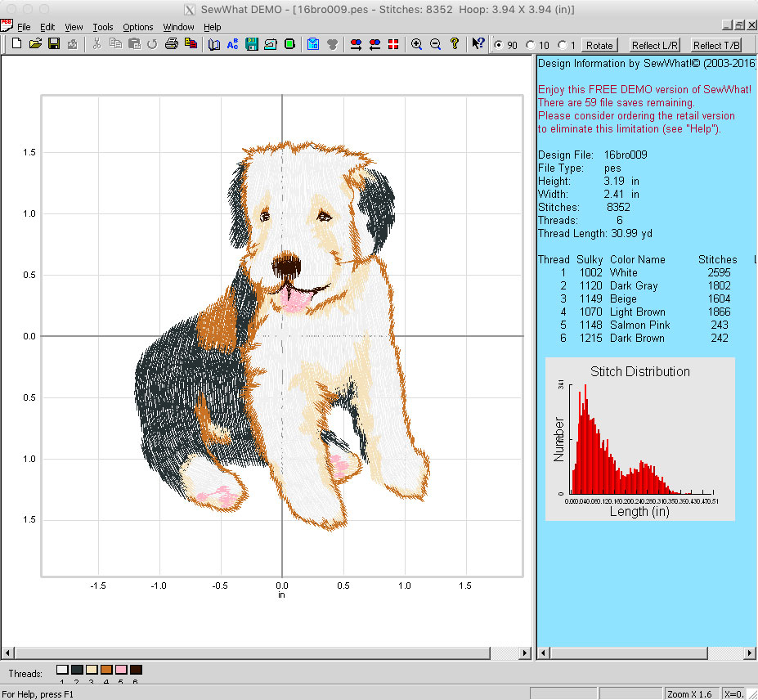Select the 10 degree rotation radio button
758x700 pixels.
[x=531, y=45]
